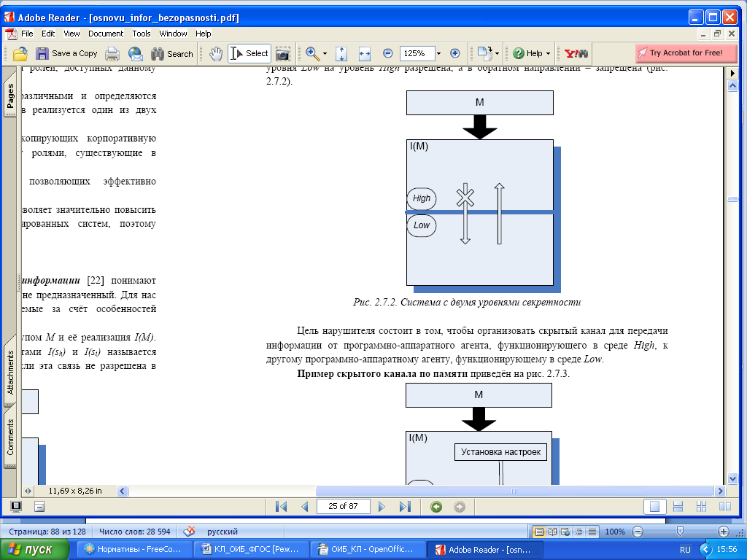Go to first page button

[281, 507]
